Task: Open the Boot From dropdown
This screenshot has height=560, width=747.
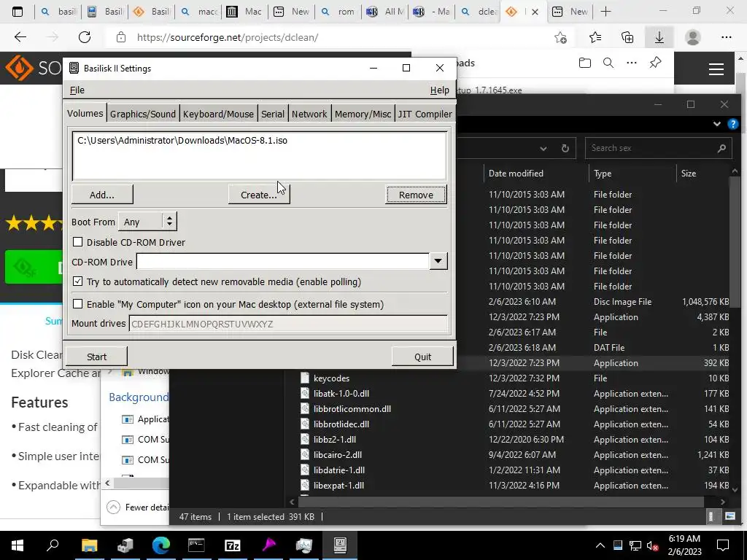Action: coord(147,222)
